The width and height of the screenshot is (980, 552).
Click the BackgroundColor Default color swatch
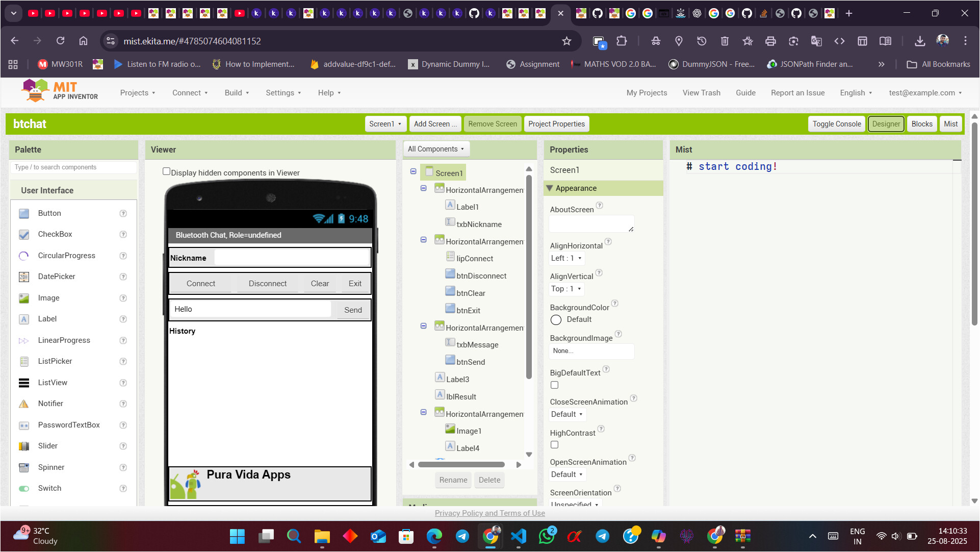pyautogui.click(x=556, y=320)
